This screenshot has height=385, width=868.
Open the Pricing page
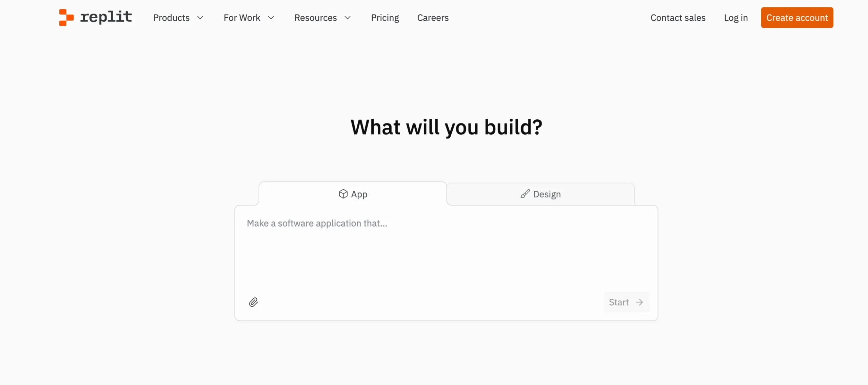(x=385, y=18)
